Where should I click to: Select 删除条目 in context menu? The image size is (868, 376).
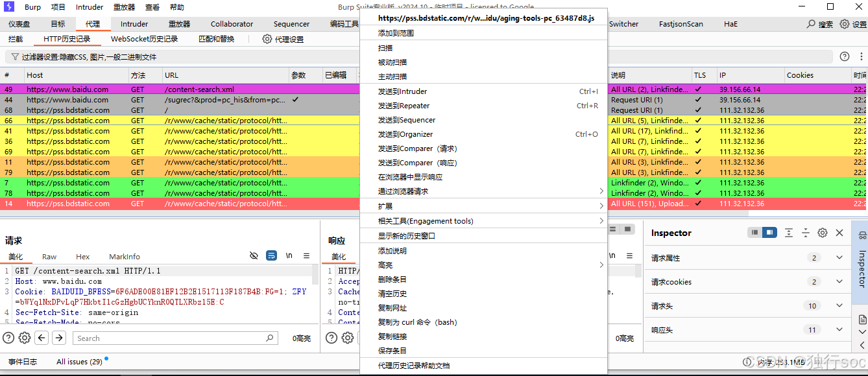tap(483, 279)
